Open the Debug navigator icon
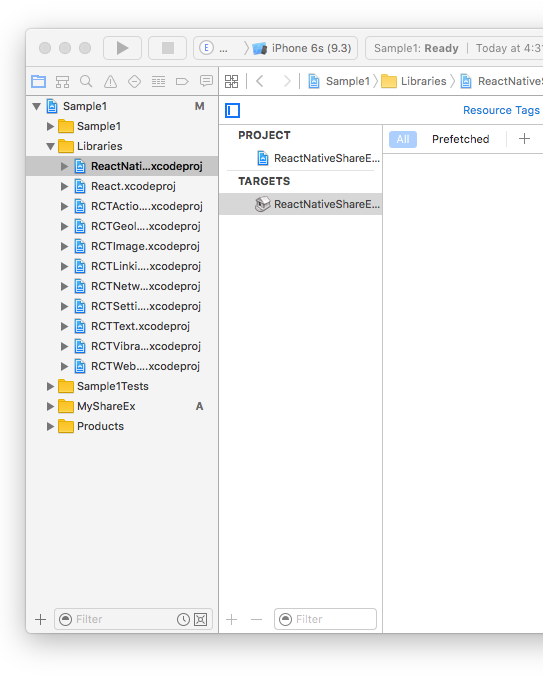 tap(158, 81)
